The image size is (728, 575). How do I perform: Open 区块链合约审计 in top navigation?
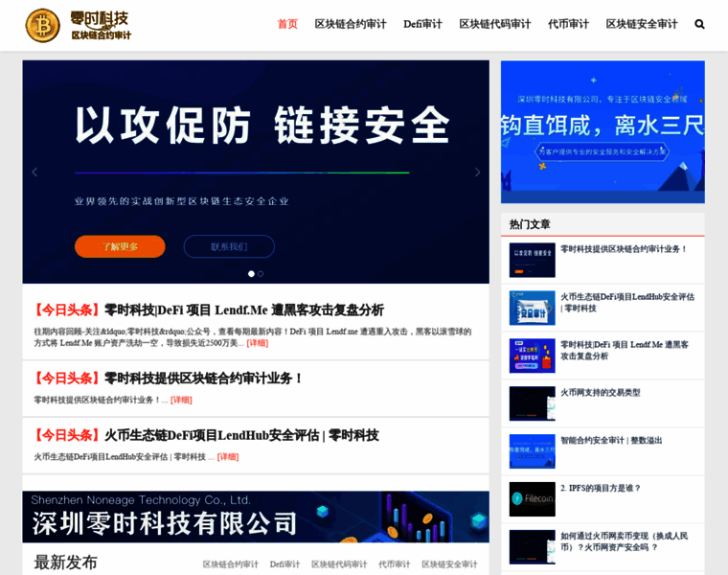351,24
